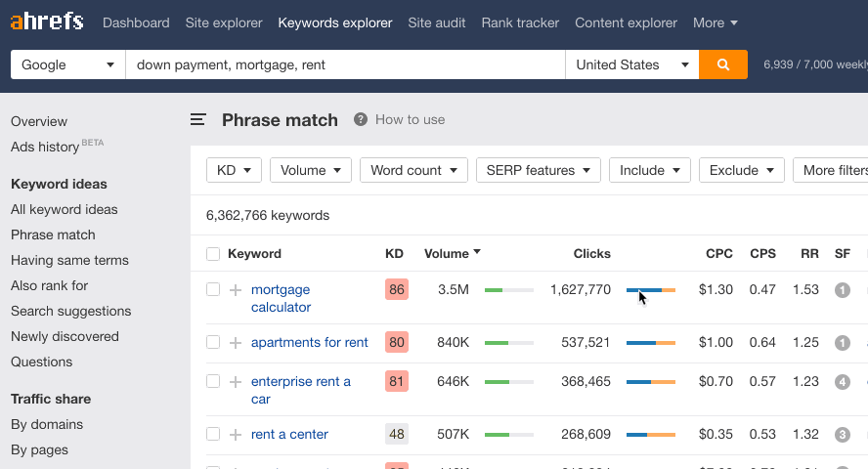
Task: Click the How to use link
Action: [411, 119]
